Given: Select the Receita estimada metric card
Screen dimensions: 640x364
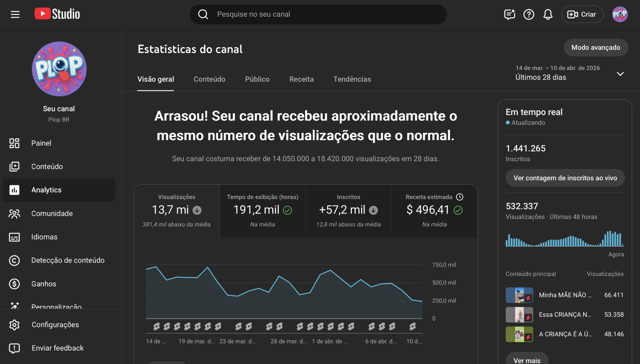Looking at the screenshot, I should pyautogui.click(x=435, y=211).
